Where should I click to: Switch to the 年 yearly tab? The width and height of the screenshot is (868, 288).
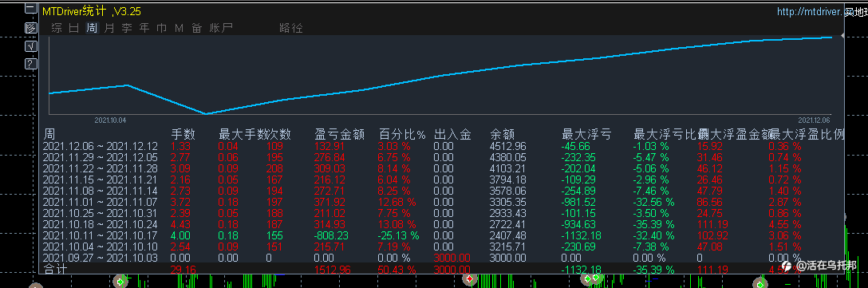(144, 28)
